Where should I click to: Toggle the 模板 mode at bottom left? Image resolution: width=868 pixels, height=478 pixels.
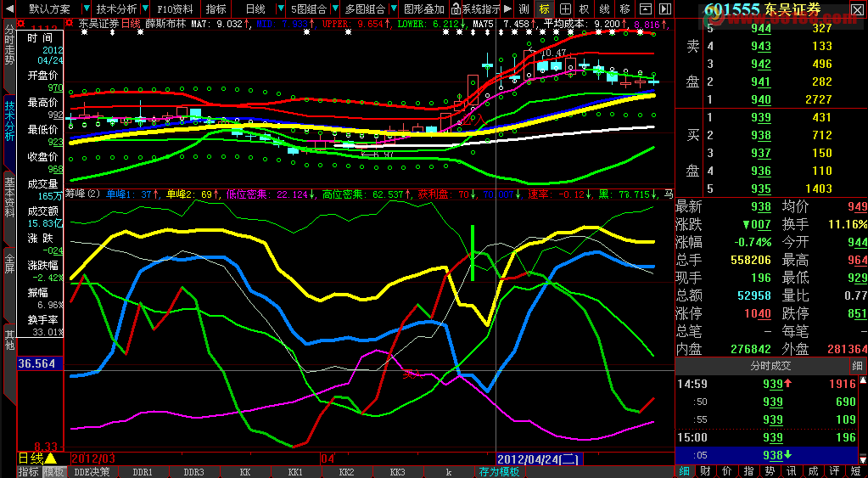pos(54,472)
